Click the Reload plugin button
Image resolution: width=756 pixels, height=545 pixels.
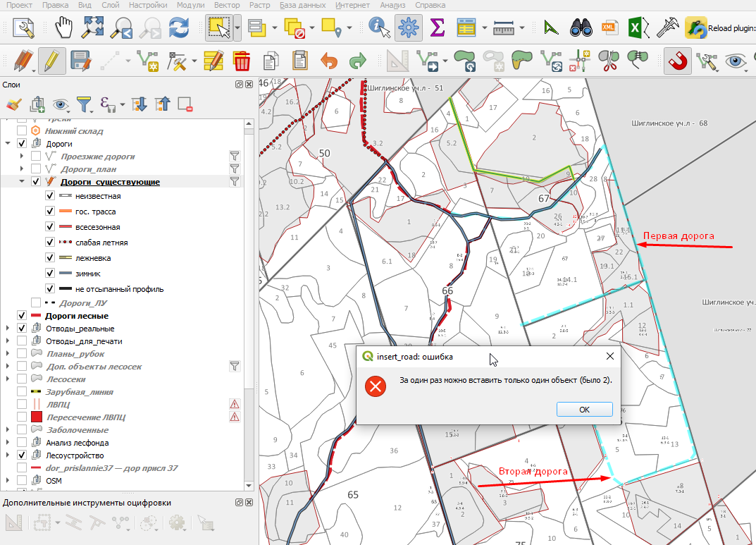(x=720, y=28)
